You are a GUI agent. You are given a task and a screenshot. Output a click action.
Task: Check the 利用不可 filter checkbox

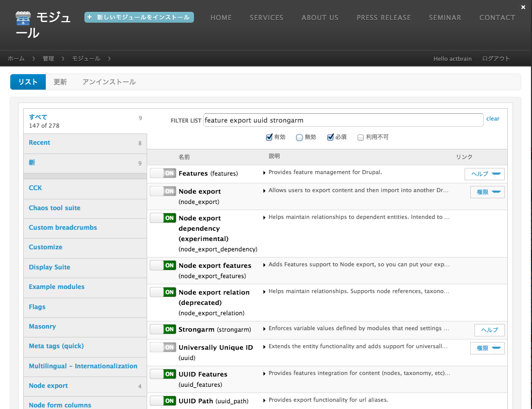click(x=361, y=138)
